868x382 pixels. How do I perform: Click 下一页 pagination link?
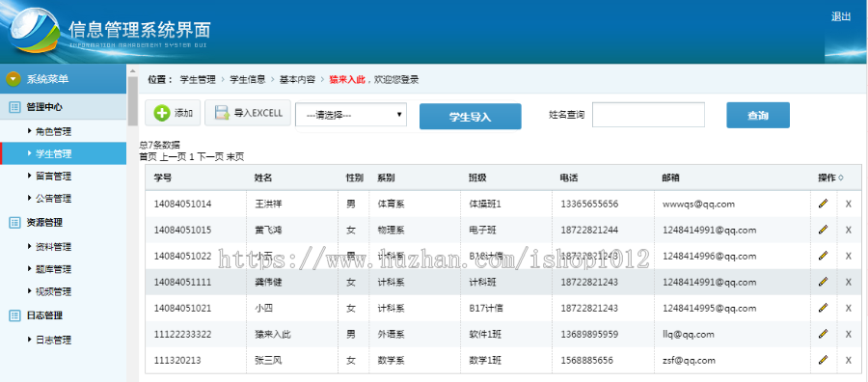[x=210, y=156]
